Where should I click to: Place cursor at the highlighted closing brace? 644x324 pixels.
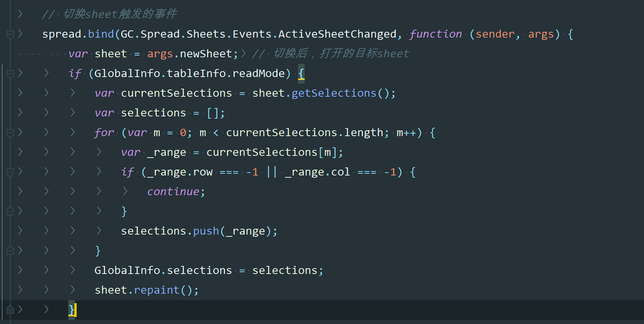[72, 310]
